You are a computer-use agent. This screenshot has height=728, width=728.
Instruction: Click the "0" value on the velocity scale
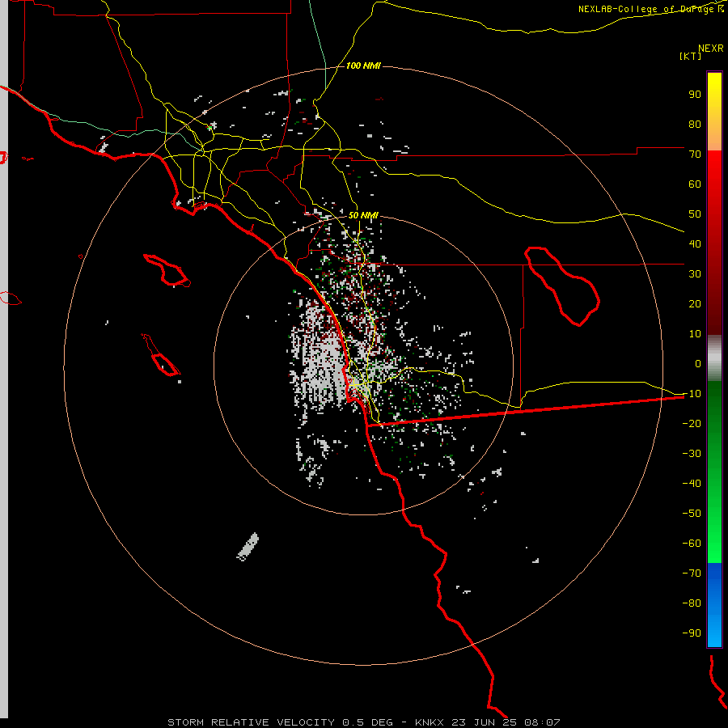pos(698,364)
